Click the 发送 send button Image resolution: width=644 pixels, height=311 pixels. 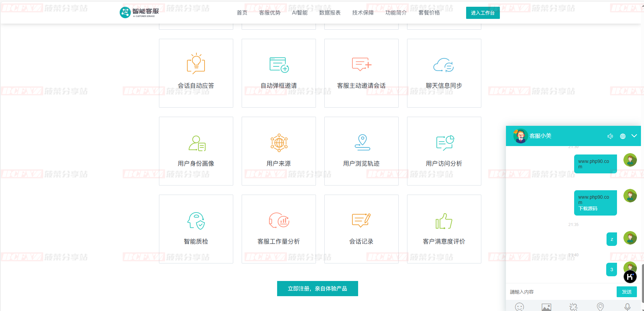pyautogui.click(x=626, y=292)
